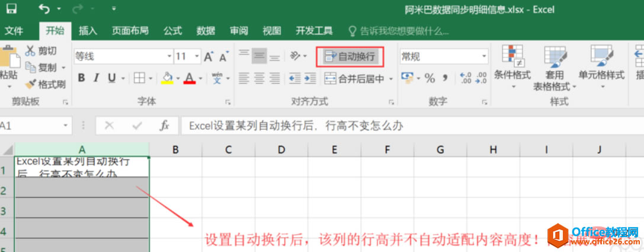
Task: Toggle 自动换行 wrap text button
Action: pyautogui.click(x=350, y=57)
